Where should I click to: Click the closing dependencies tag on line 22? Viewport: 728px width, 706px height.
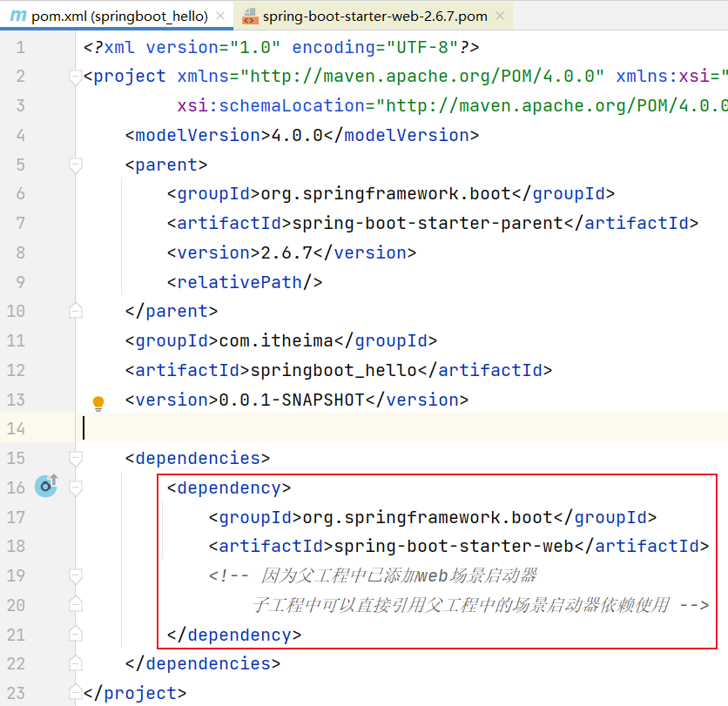[203, 664]
